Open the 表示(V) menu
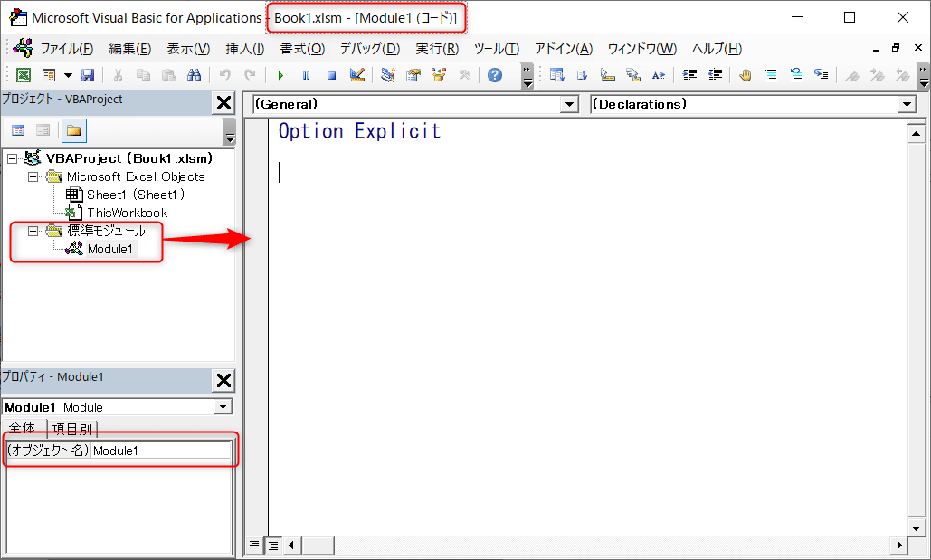 (188, 49)
